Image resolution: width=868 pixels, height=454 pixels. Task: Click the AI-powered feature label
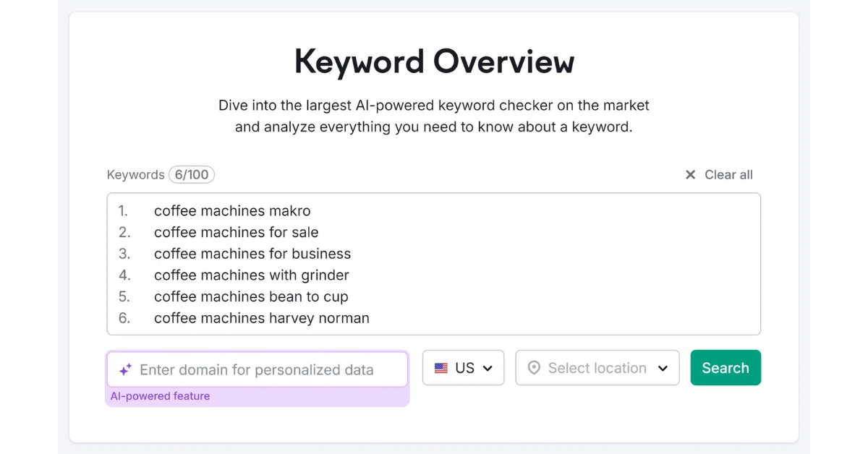(160, 396)
